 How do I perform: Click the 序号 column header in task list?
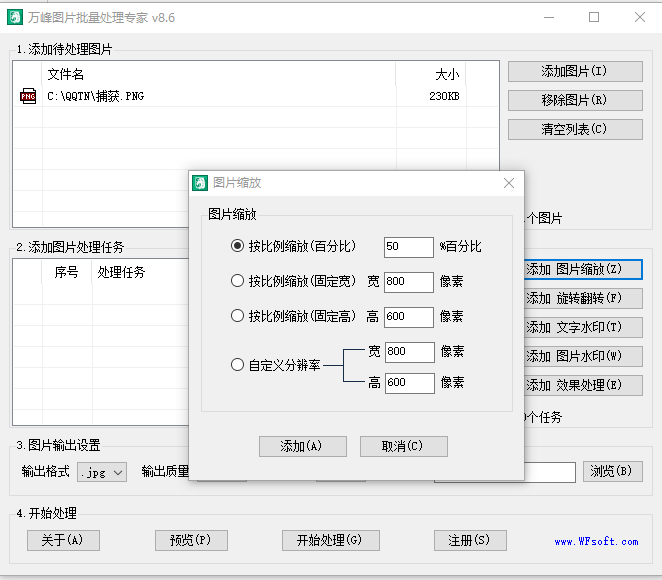[67, 272]
